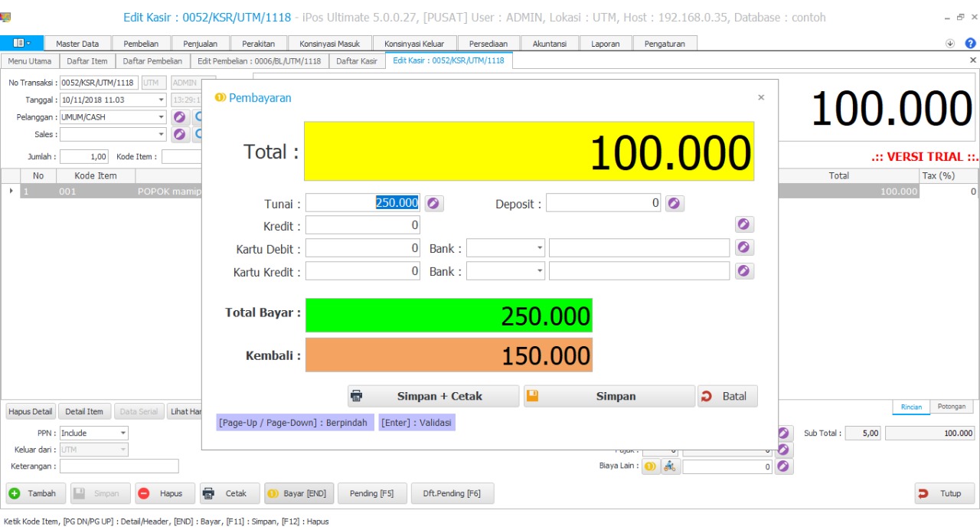Click the edit icon on the Kredit row
The width and height of the screenshot is (980, 530).
[x=744, y=224]
